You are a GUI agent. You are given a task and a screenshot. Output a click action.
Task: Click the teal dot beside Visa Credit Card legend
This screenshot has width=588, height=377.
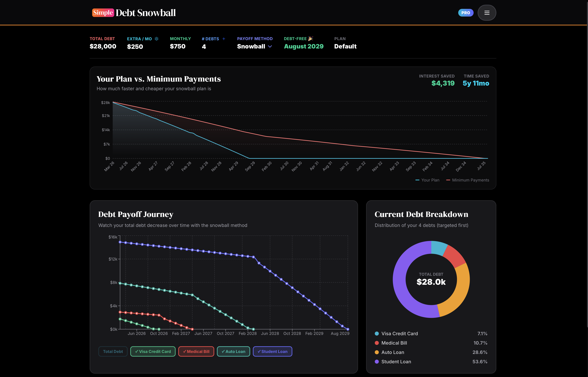tap(377, 333)
